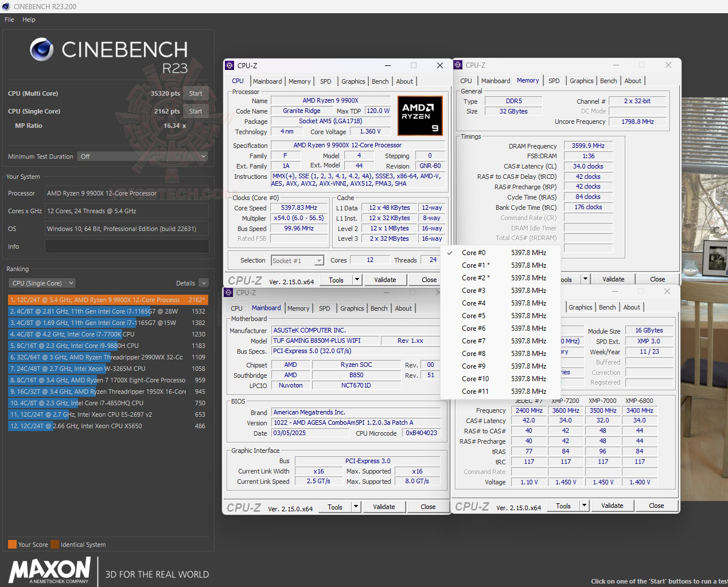Open the File menu in Cinebench
Screen dimensions: 728x587
pos(9,19)
